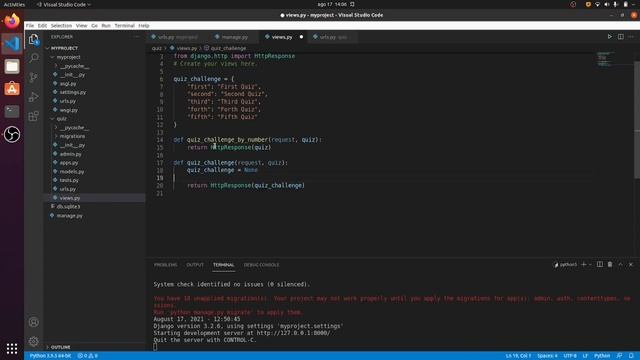Viewport: 640px width, 360px height.
Task: Open the Explorer view in activity bar
Action: pyautogui.click(x=33, y=40)
